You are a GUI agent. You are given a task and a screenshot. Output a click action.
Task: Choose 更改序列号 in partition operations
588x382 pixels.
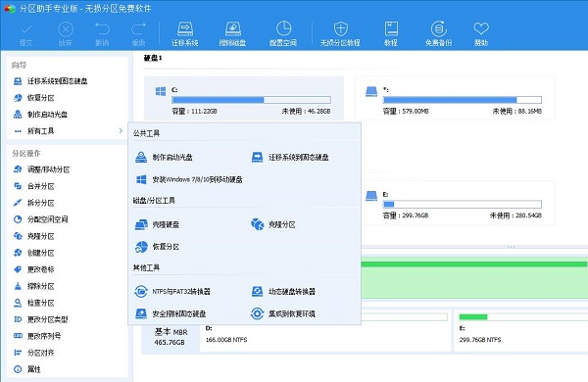[x=37, y=336]
